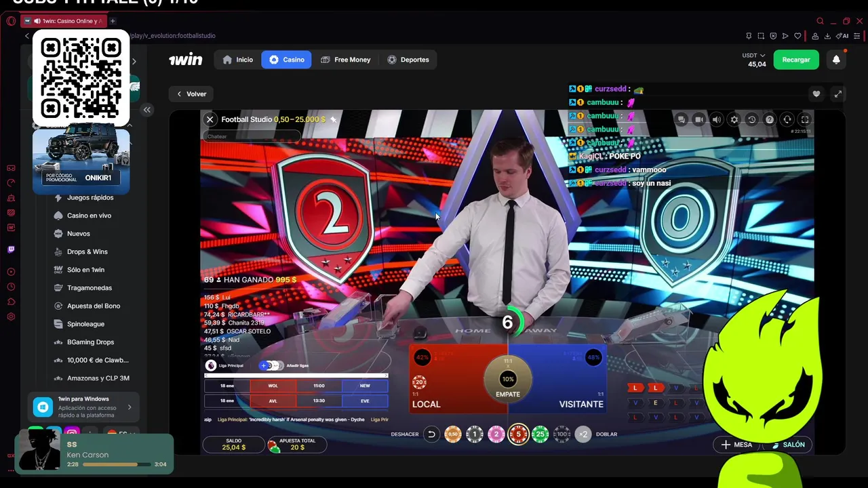Expand the game frame with arrows icon
The image size is (868, 488).
pos(838,94)
